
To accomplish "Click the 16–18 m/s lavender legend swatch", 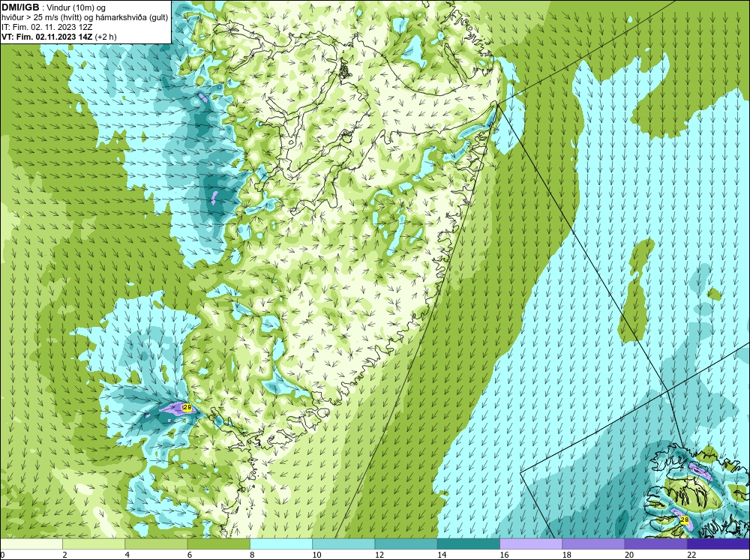I will 531,544.
